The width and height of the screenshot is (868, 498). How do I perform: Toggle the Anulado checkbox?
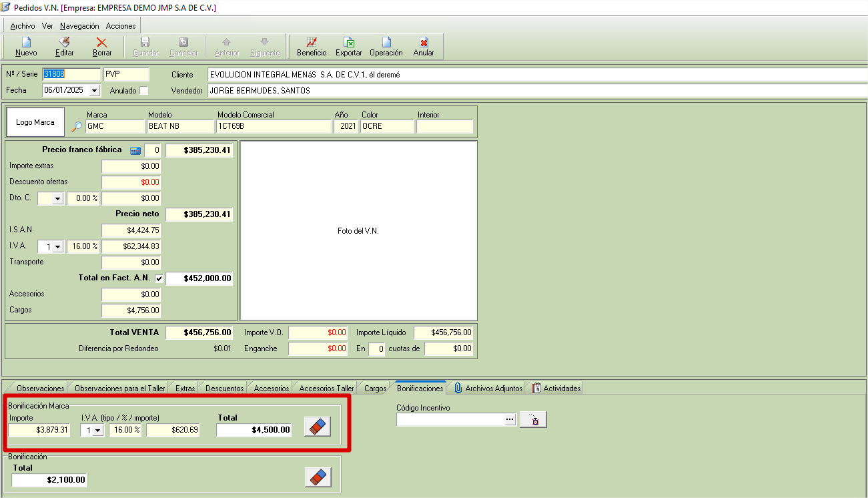144,90
